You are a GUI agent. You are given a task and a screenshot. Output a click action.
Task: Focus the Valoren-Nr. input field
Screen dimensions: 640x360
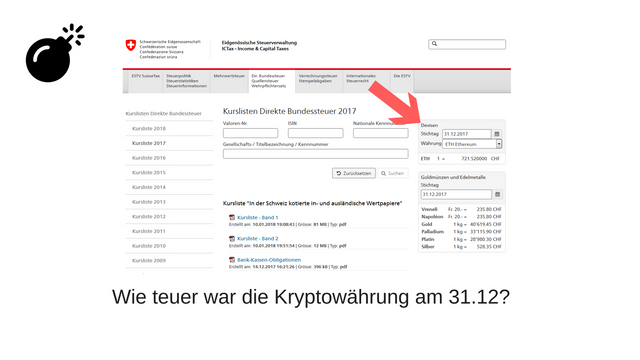[x=251, y=133]
